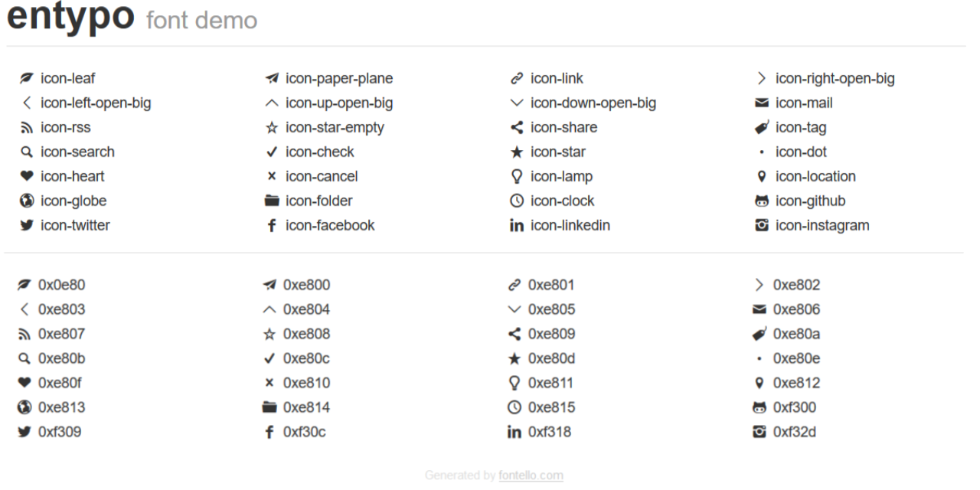980x490 pixels.
Task: Click the icon-linkedin label
Action: click(570, 225)
